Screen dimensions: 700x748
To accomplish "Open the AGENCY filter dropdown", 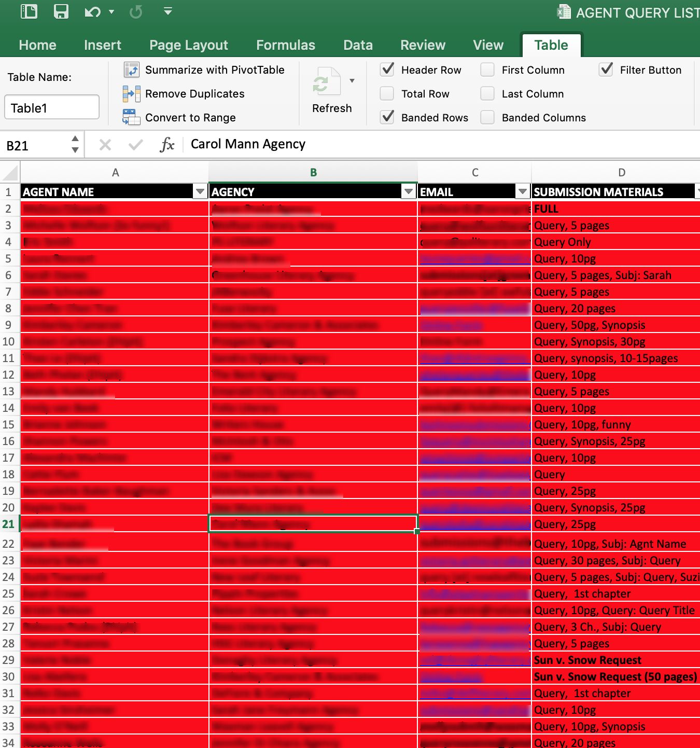I will click(x=409, y=192).
